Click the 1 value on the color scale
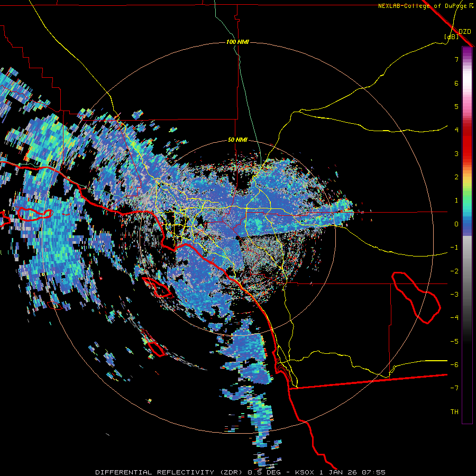The width and height of the screenshot is (476, 476). [456, 200]
